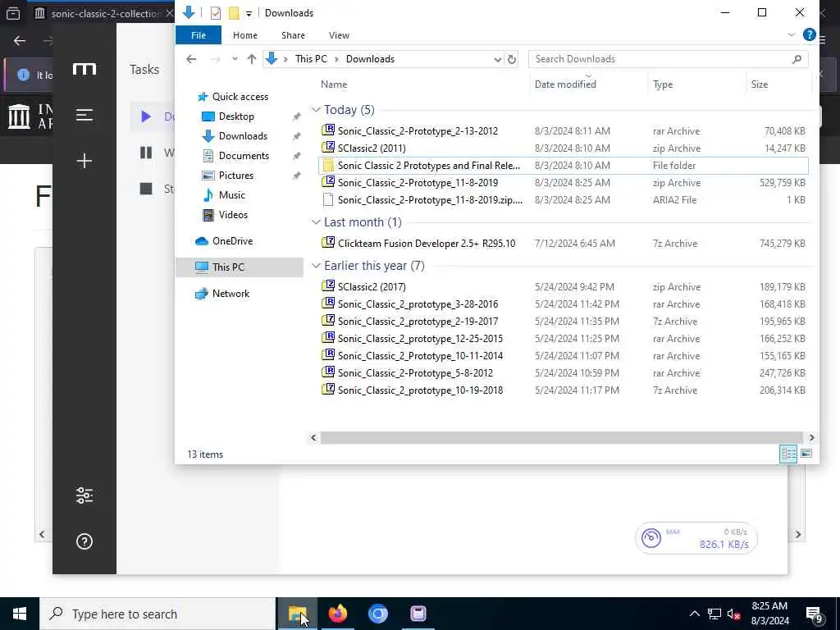Select Sonic_Classic_2_prototype_2-19-2017 file
840x630 pixels.
click(563, 322)
